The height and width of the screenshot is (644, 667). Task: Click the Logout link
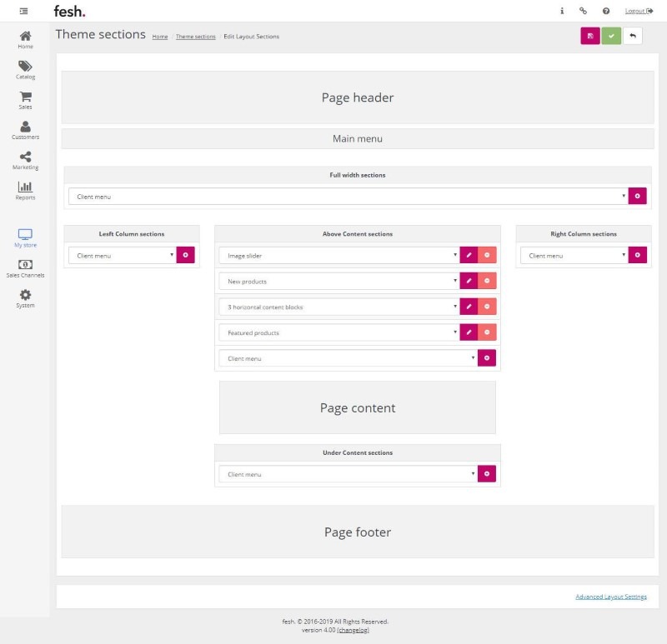pos(639,11)
